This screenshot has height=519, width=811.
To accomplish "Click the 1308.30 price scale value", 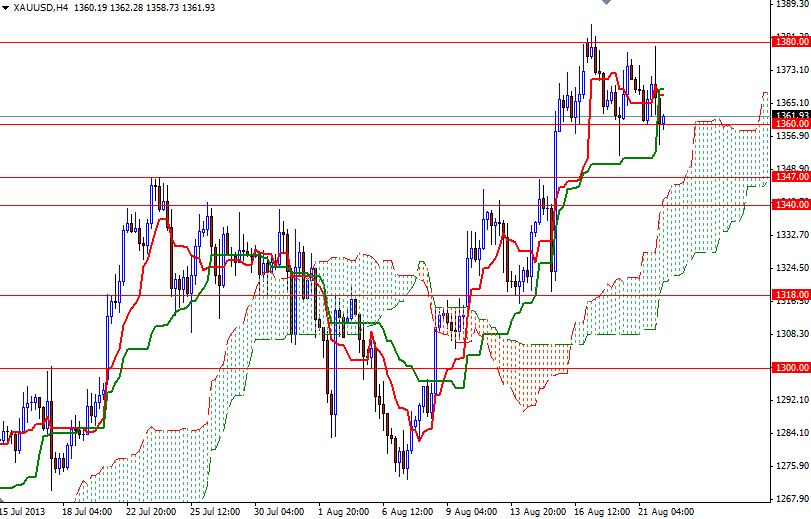I will tap(793, 334).
